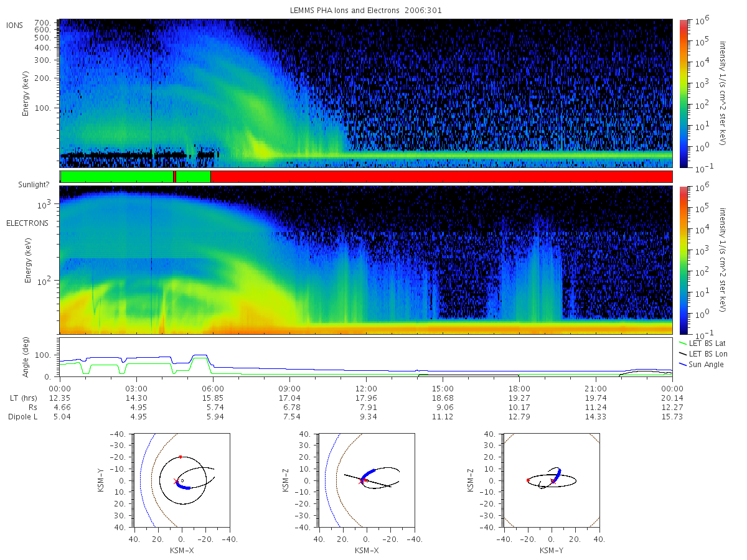Select the IONS panel label

coord(15,26)
